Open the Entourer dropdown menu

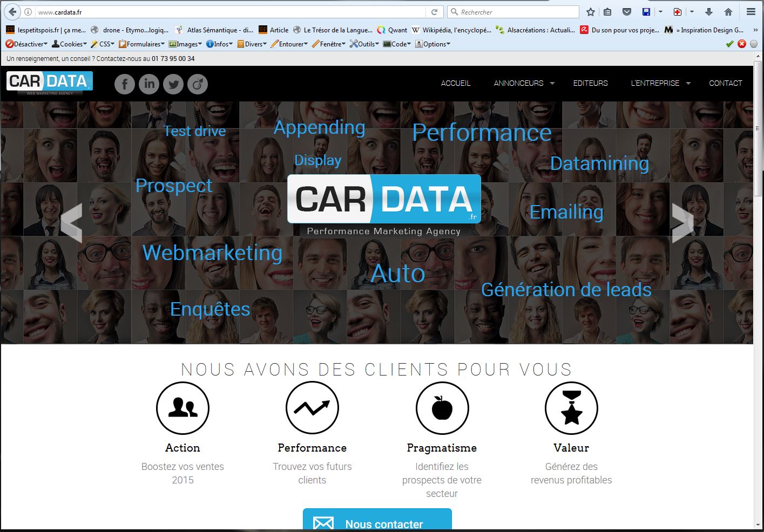click(x=289, y=44)
